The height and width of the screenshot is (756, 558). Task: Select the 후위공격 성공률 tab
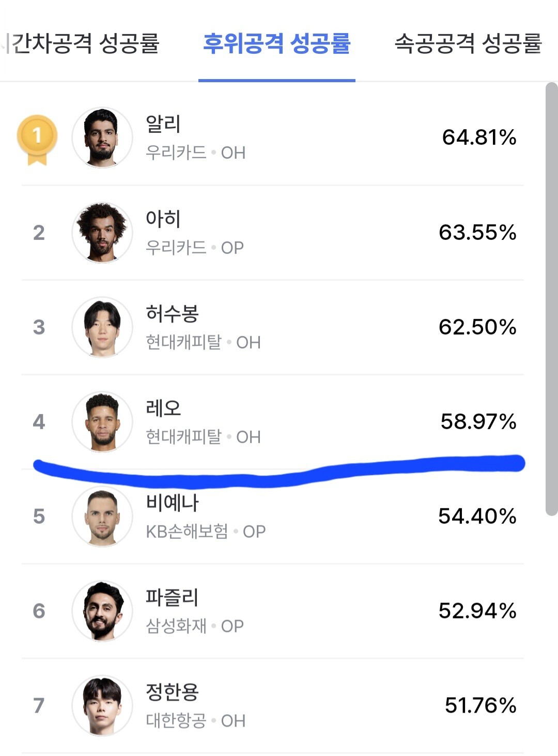pyautogui.click(x=277, y=43)
